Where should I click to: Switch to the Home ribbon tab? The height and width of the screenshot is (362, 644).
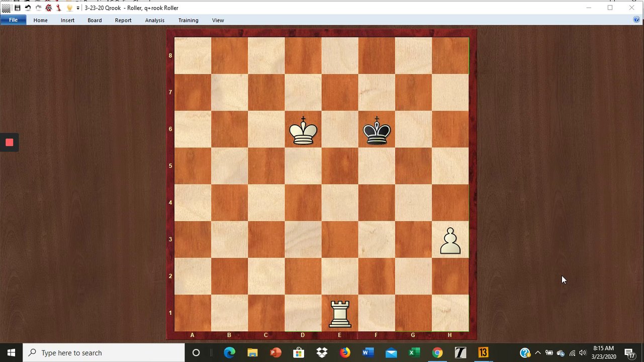41,20
